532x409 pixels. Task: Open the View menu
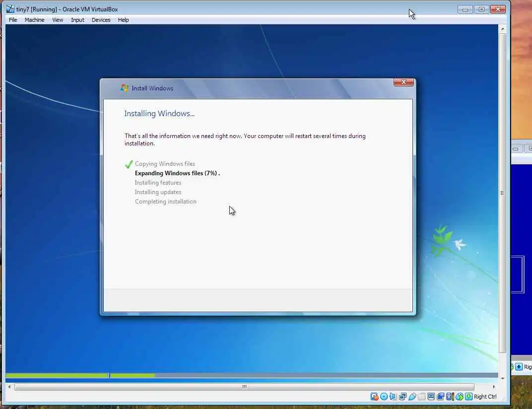[x=58, y=20]
